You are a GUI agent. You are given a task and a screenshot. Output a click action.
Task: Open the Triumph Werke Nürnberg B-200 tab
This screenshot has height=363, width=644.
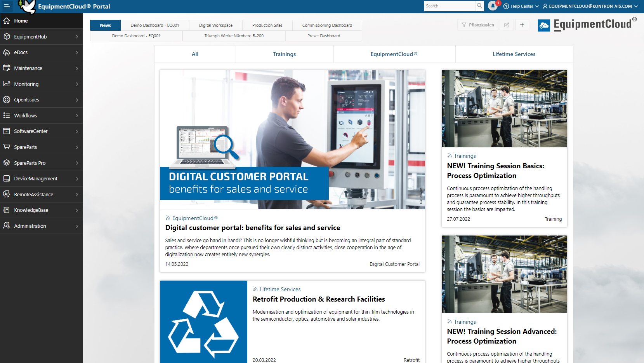[x=234, y=36]
